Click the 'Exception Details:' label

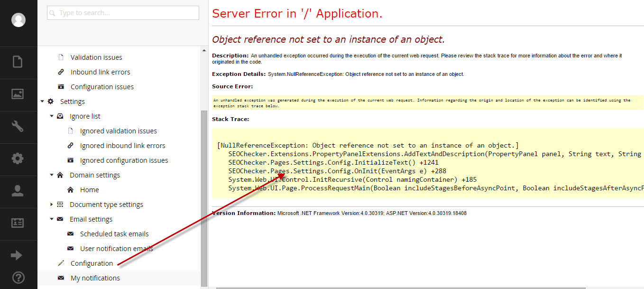coord(239,74)
